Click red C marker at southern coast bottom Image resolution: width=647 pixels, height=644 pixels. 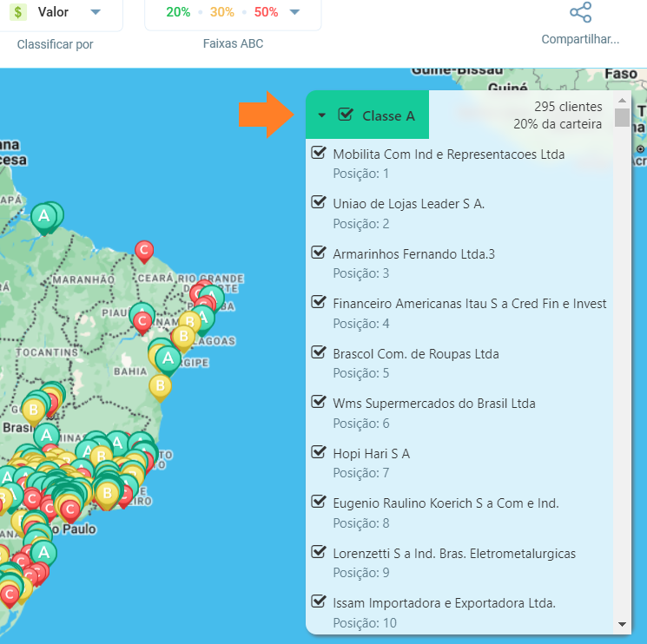click(x=10, y=596)
